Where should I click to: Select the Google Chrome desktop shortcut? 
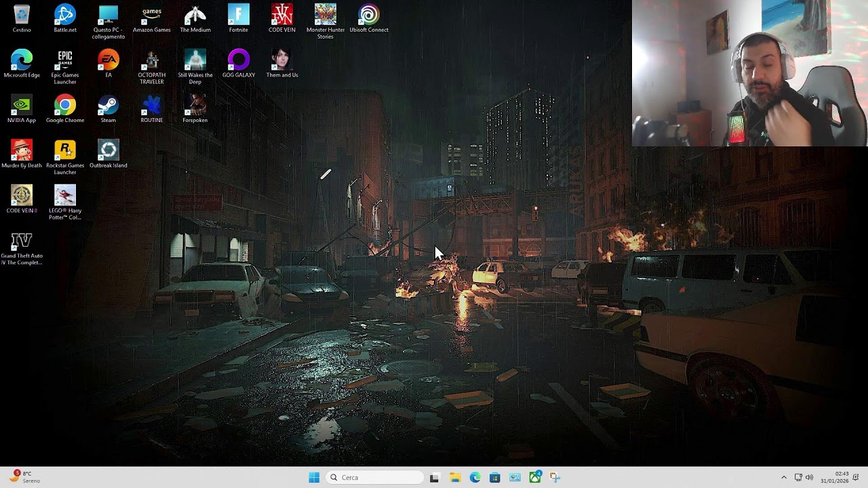65,110
